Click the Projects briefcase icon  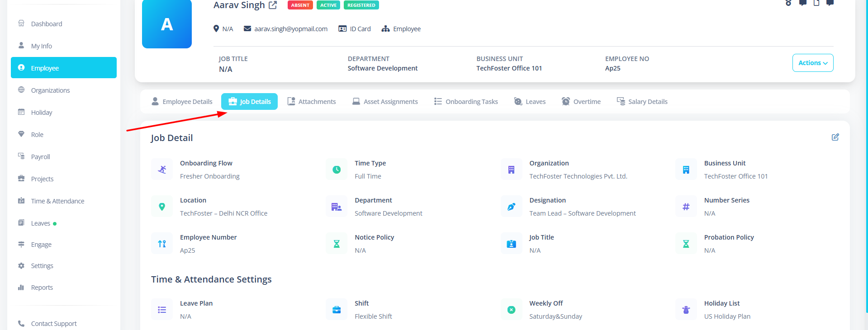(21, 179)
